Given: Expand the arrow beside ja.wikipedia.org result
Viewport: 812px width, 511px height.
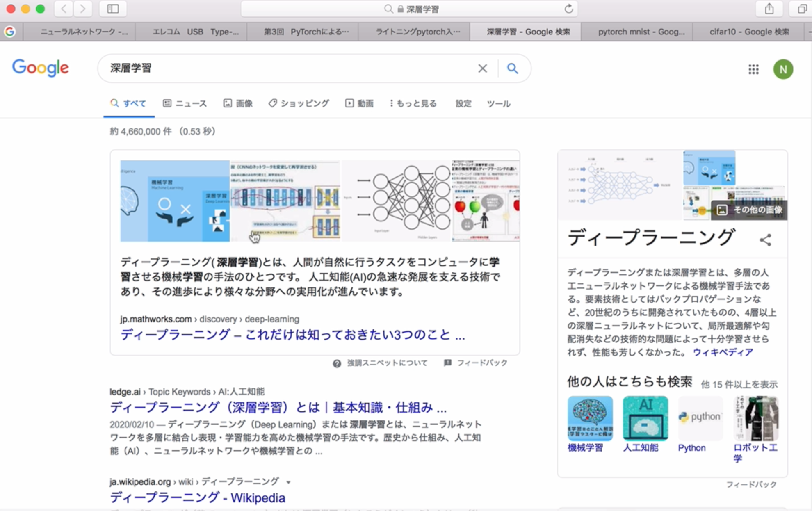Looking at the screenshot, I should (289, 482).
